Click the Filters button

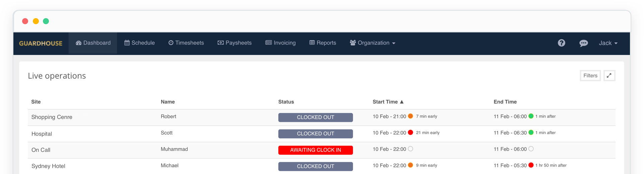pyautogui.click(x=590, y=76)
